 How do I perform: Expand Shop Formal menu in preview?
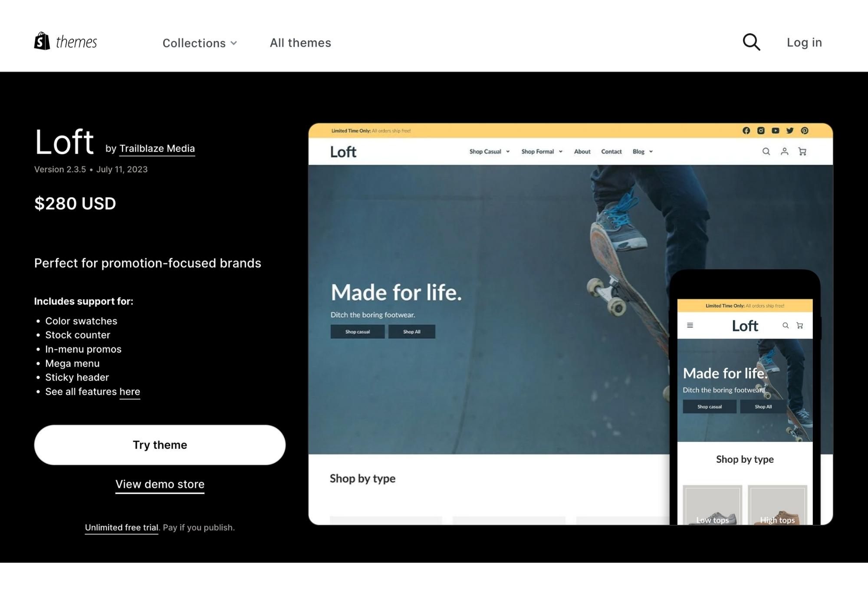[542, 152]
